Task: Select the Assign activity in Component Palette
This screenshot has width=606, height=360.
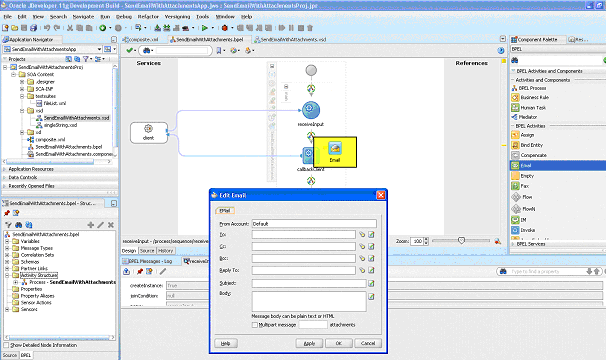Action: (527, 135)
